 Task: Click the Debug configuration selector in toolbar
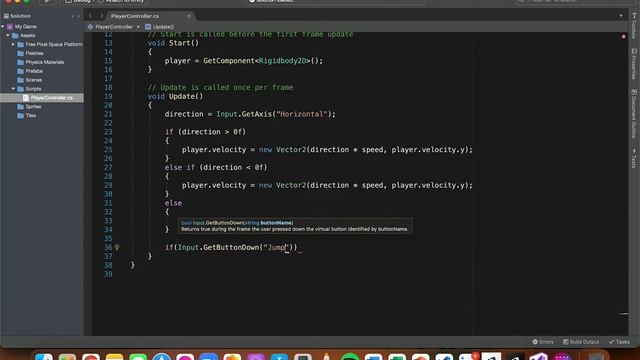click(x=78, y=1)
